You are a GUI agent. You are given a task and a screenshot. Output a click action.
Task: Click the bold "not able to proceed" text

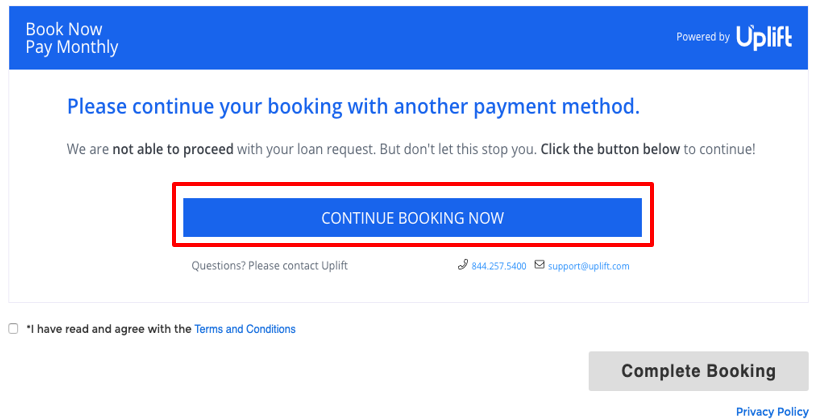click(x=173, y=149)
